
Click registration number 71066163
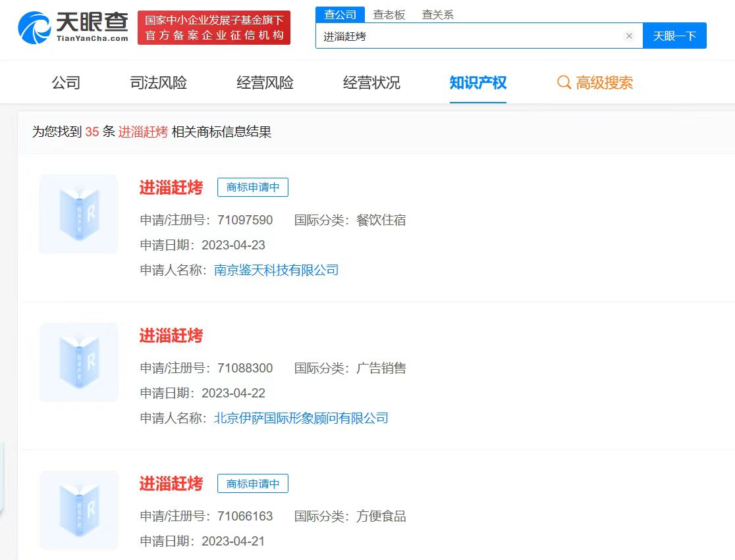point(245,516)
